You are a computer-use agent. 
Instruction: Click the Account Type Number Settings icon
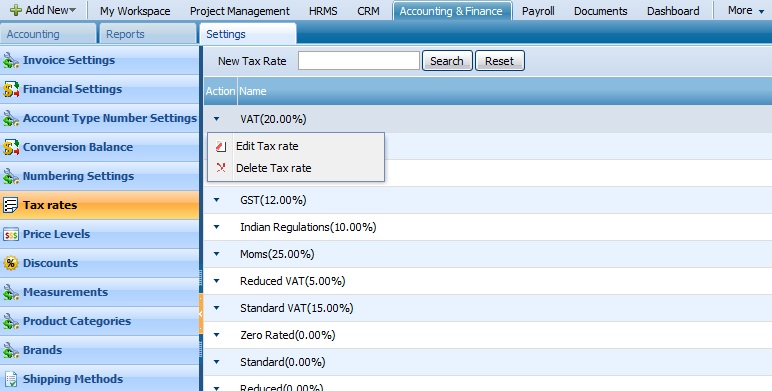(x=11, y=119)
